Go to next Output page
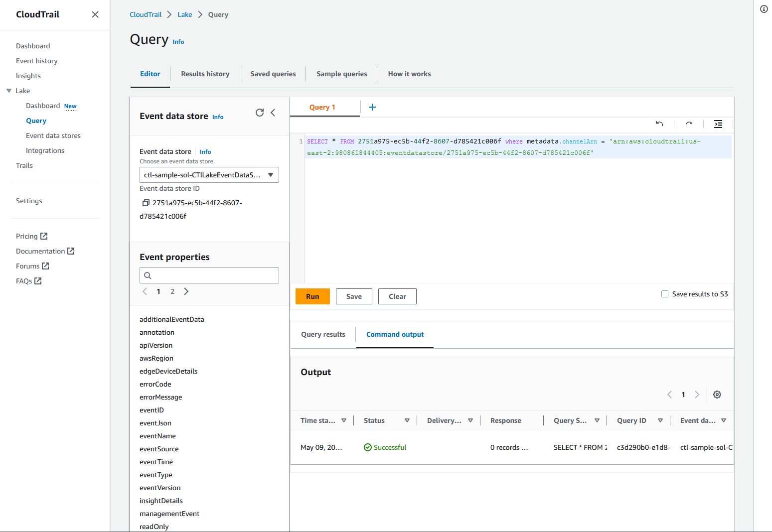 pyautogui.click(x=697, y=395)
